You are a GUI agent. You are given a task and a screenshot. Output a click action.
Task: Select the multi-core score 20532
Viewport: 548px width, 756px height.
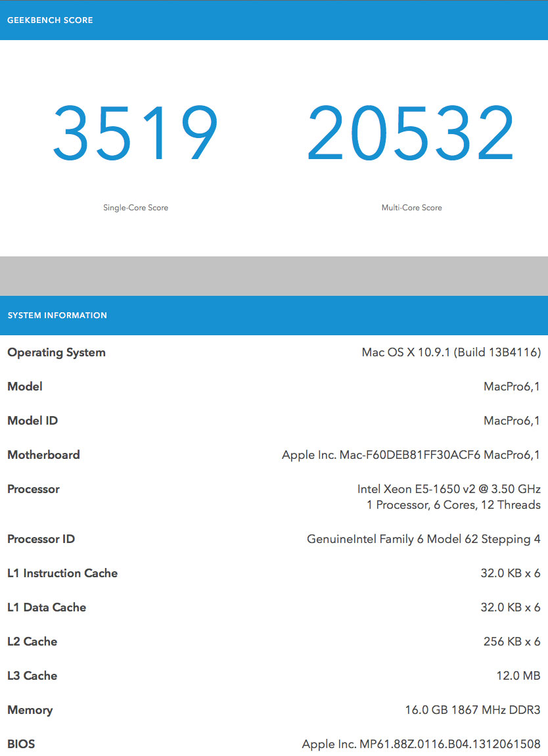[411, 133]
